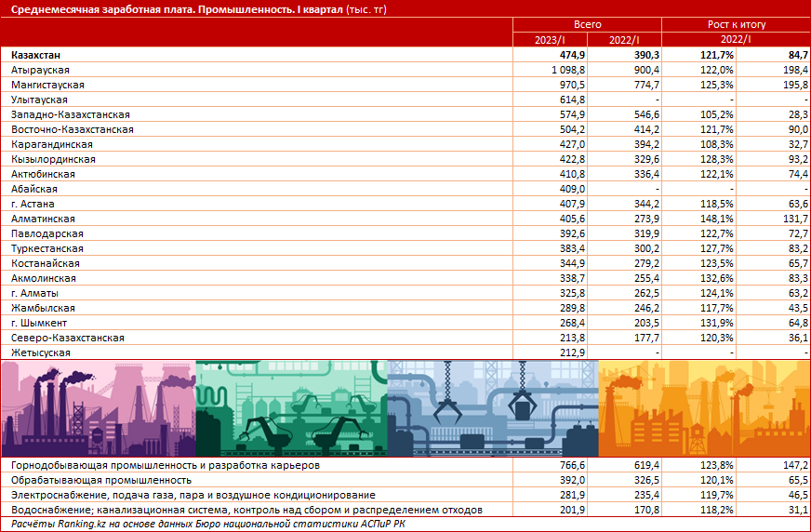Viewport: 811px width, 532px height.
Task: Select the value 281,9 for Электроснабжение
Action: click(572, 496)
